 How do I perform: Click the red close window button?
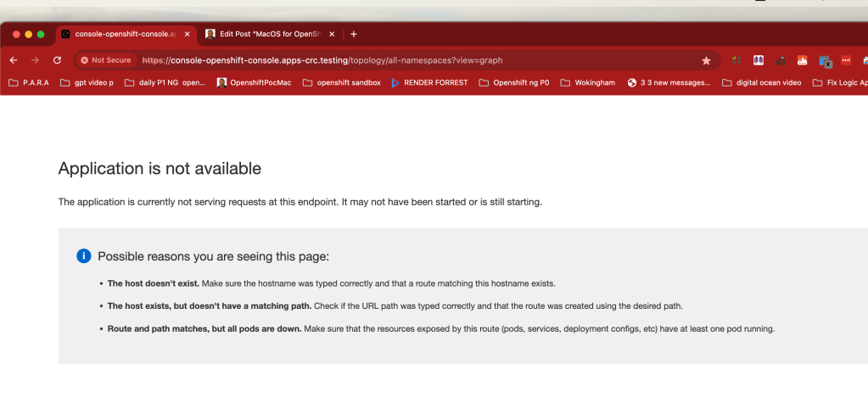[17, 34]
